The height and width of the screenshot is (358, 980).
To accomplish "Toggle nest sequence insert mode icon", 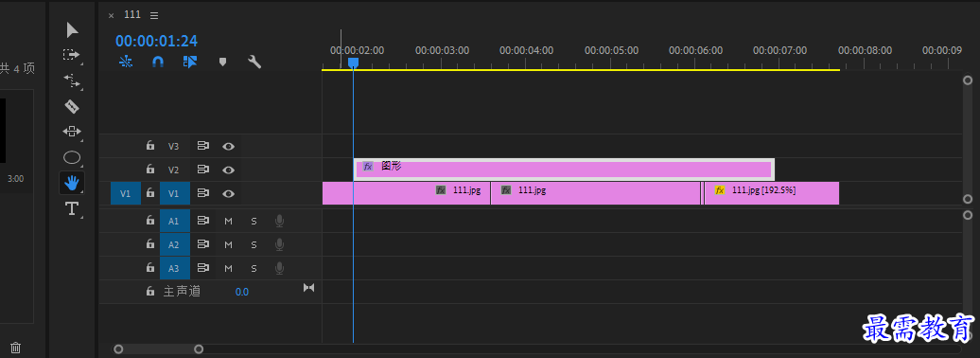I will pos(126,62).
